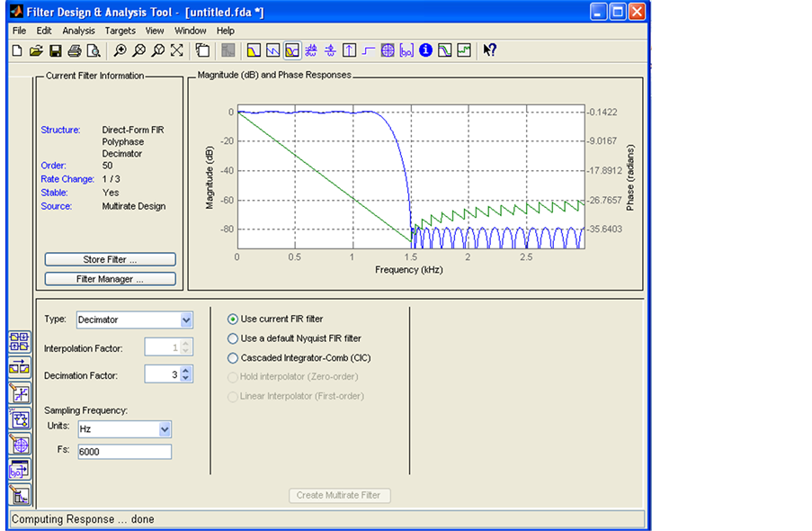Show the Magnitude Response plot
Viewport: 812px width, 531px height.
pyautogui.click(x=254, y=50)
